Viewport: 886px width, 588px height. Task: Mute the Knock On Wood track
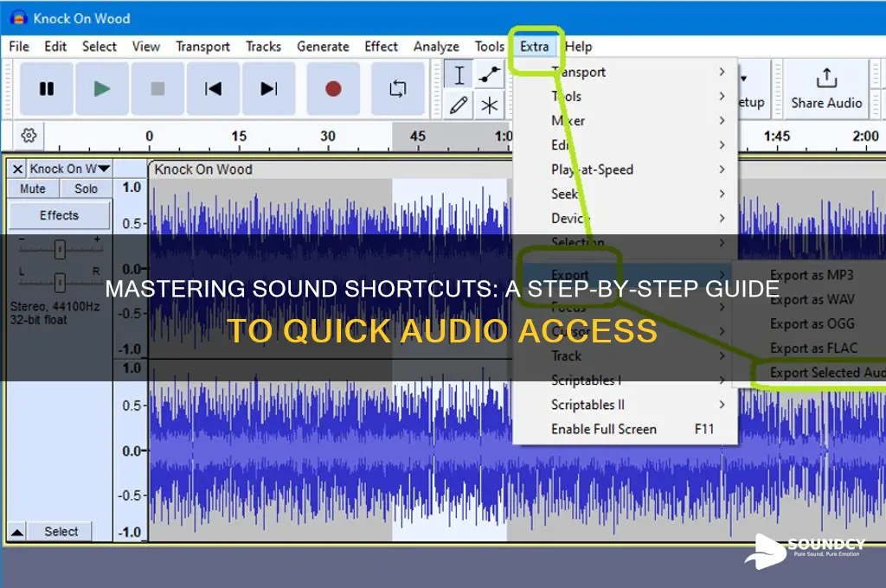pyautogui.click(x=33, y=189)
